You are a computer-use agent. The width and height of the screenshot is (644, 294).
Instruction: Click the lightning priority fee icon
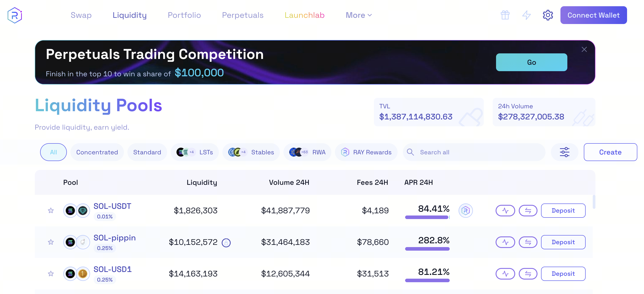pyautogui.click(x=527, y=15)
